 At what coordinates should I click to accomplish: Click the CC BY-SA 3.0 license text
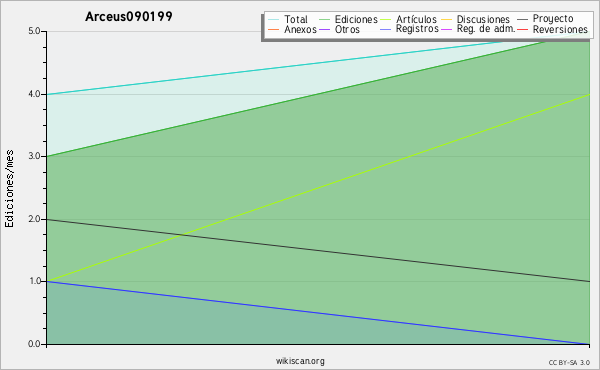tap(569, 363)
